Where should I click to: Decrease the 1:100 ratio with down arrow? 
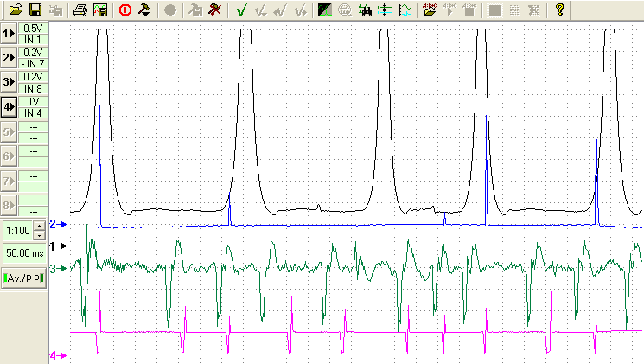(x=39, y=235)
